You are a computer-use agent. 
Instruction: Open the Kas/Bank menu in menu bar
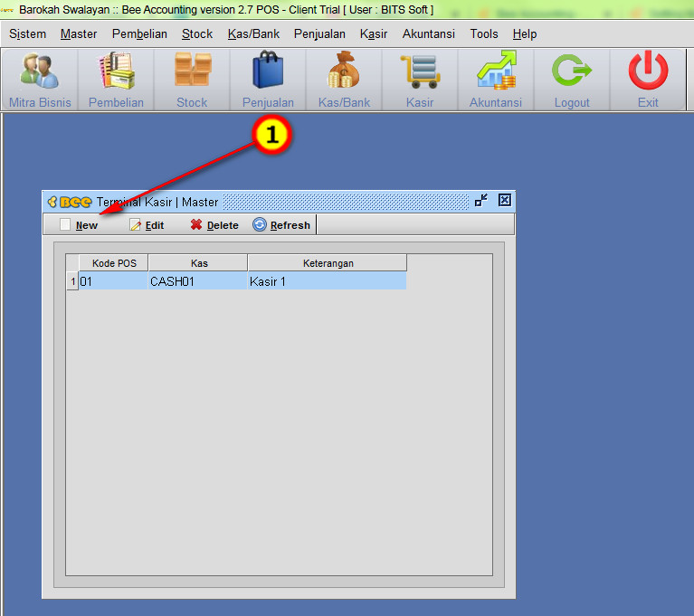[253, 34]
